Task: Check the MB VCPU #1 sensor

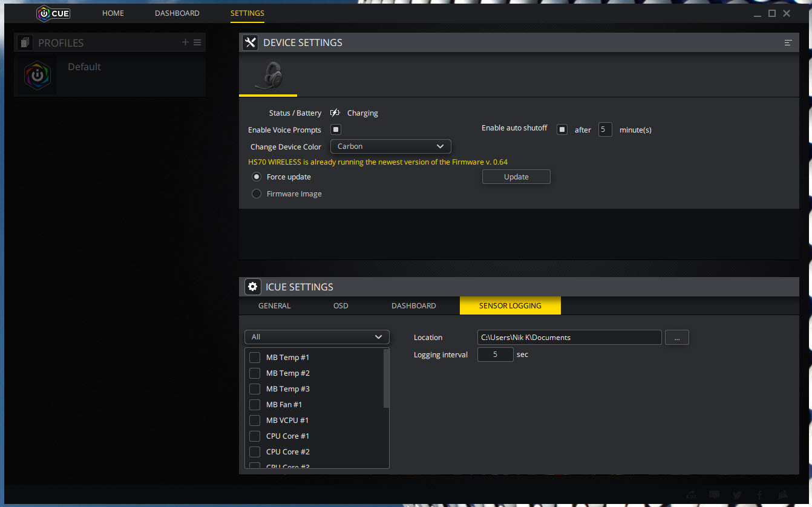Action: tap(255, 420)
